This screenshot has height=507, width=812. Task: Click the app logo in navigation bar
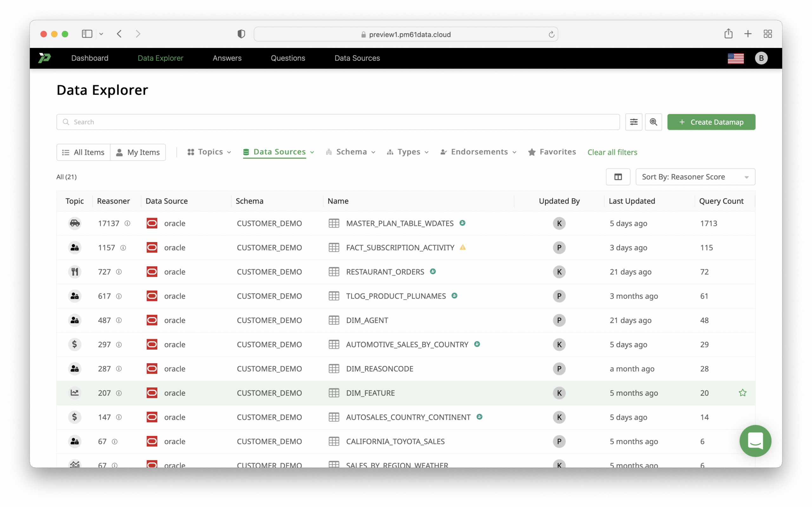click(x=45, y=58)
